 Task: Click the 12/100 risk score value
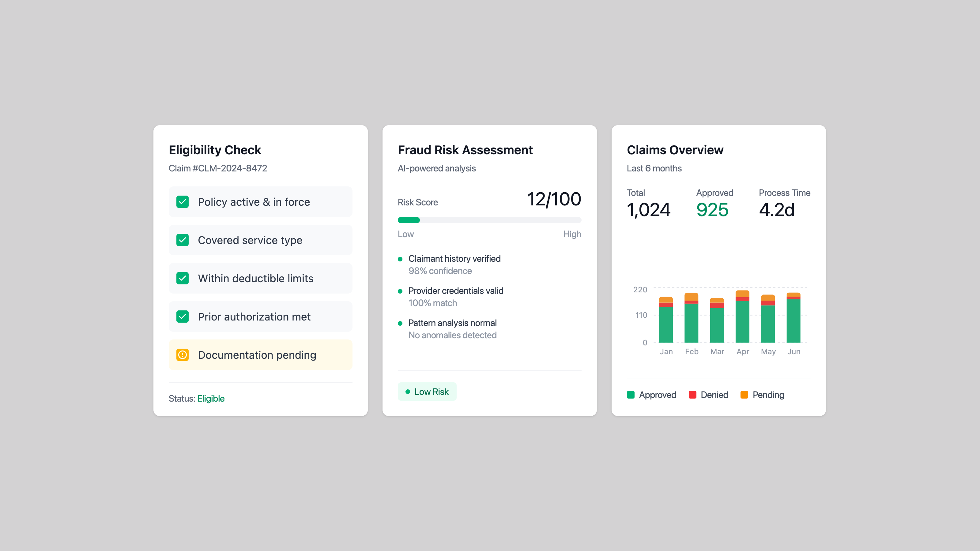point(554,199)
